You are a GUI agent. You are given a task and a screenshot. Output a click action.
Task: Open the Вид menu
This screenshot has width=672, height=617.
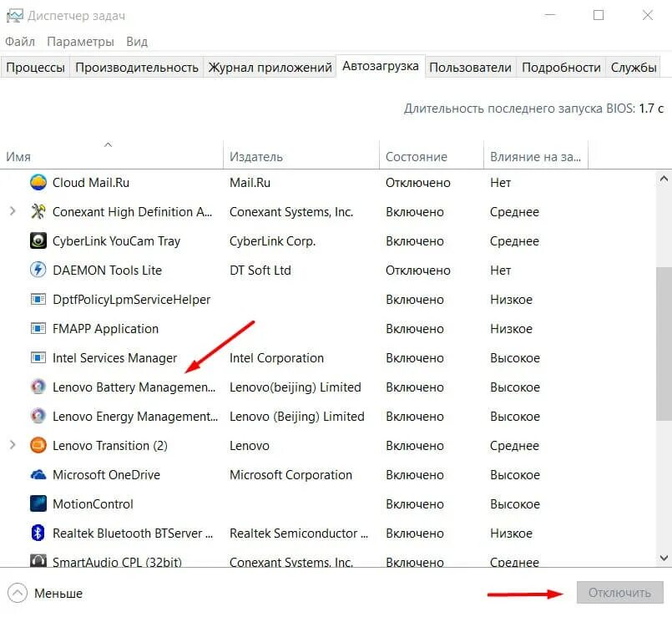137,42
